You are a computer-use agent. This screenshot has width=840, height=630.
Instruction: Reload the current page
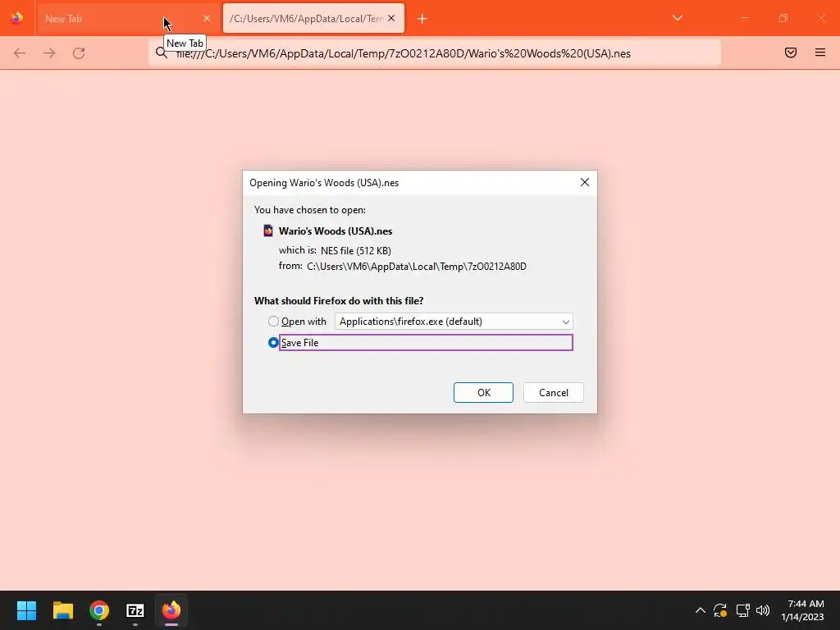[x=79, y=53]
